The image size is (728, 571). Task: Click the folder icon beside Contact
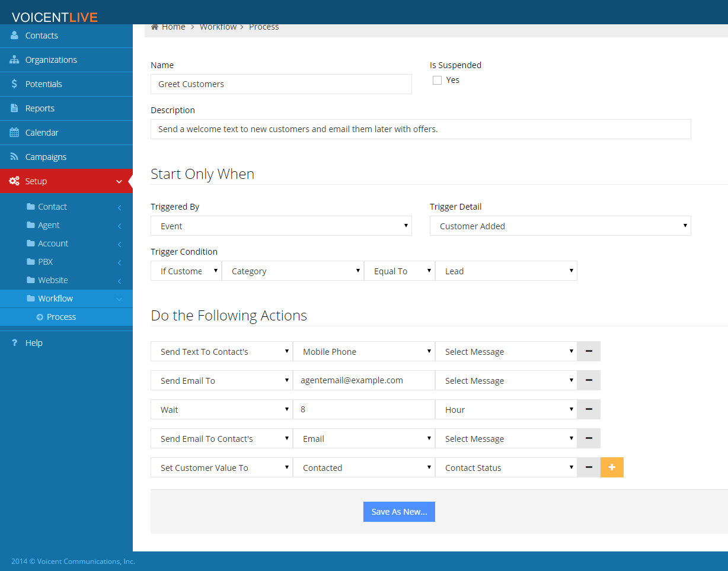[31, 207]
